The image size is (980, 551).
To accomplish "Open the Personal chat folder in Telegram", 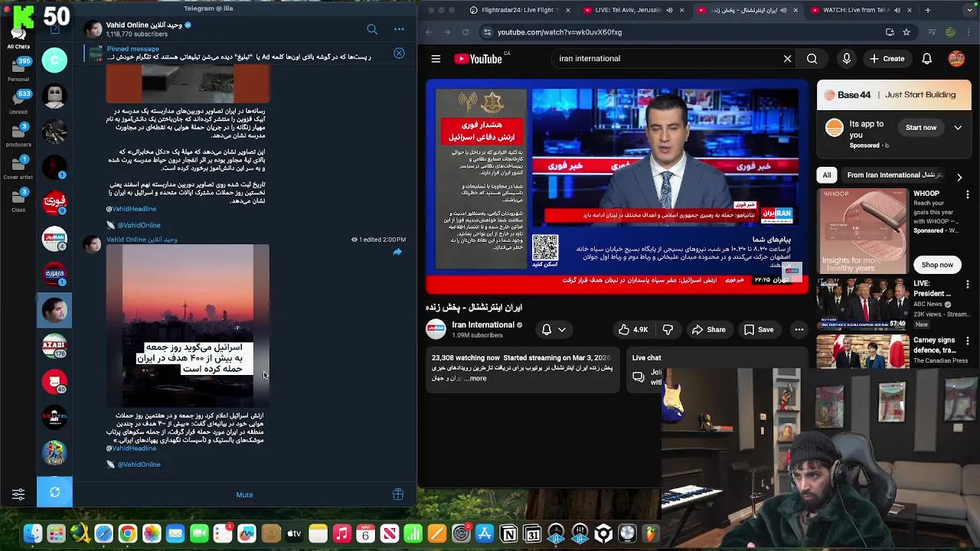I will pos(18,69).
